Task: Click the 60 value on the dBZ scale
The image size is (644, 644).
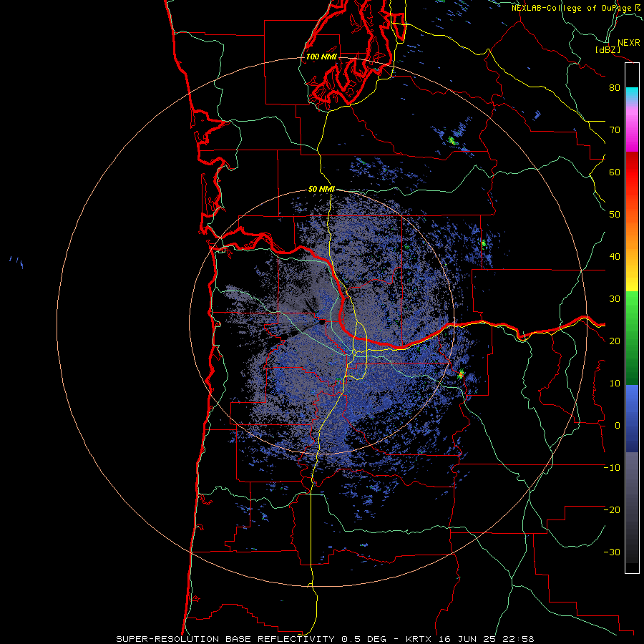Action: point(615,172)
